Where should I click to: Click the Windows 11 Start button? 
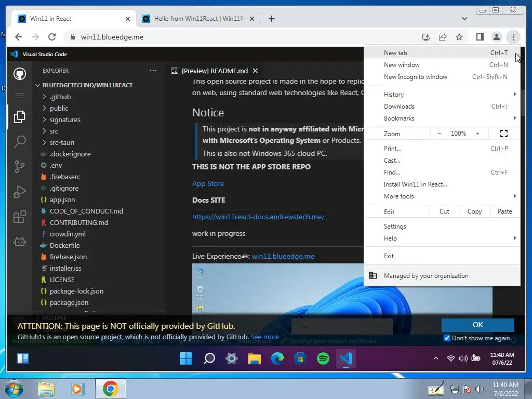point(186,358)
